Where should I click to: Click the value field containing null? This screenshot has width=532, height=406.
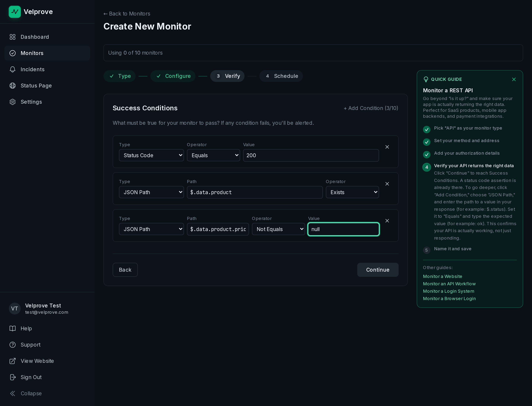pos(343,229)
